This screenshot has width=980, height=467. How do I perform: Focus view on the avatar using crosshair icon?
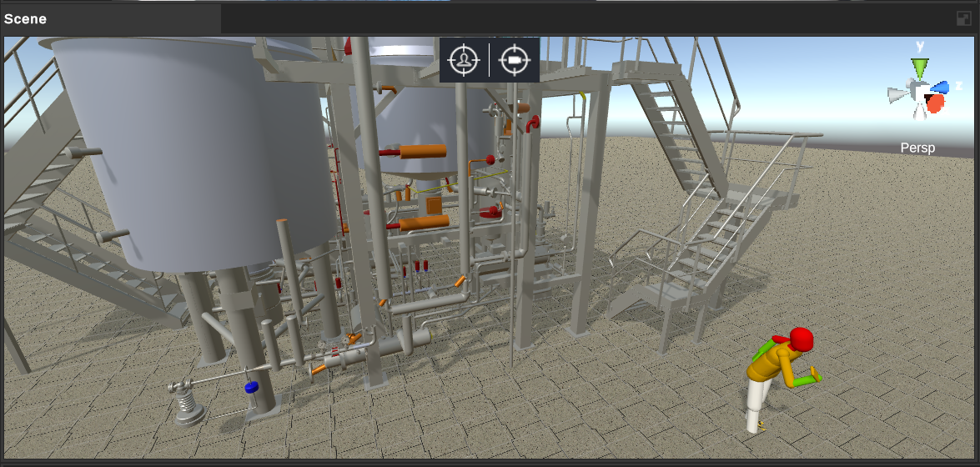coord(464,60)
